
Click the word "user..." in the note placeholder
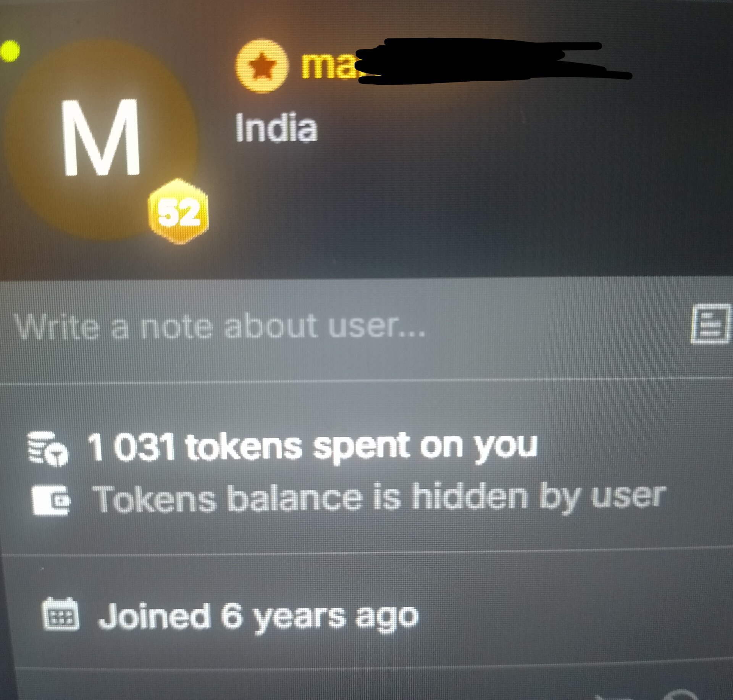pos(377,327)
